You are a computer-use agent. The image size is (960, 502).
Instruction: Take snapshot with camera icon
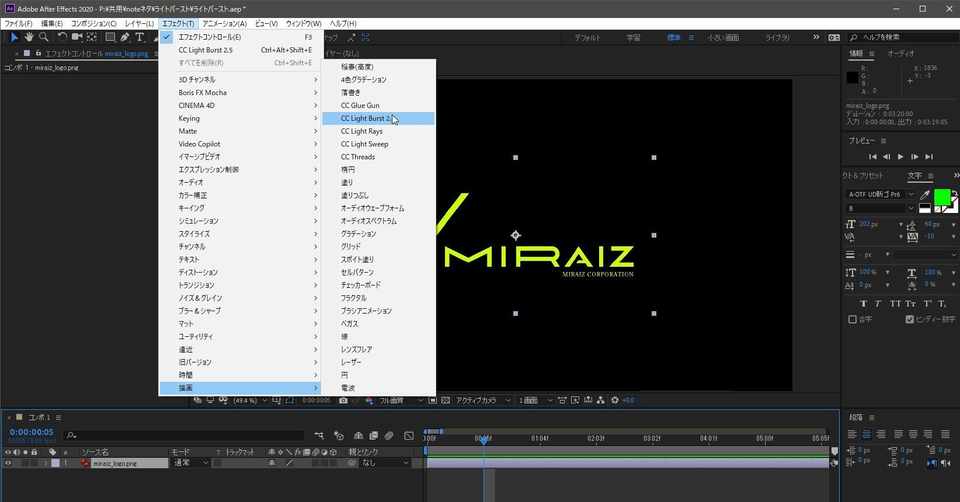pos(343,400)
